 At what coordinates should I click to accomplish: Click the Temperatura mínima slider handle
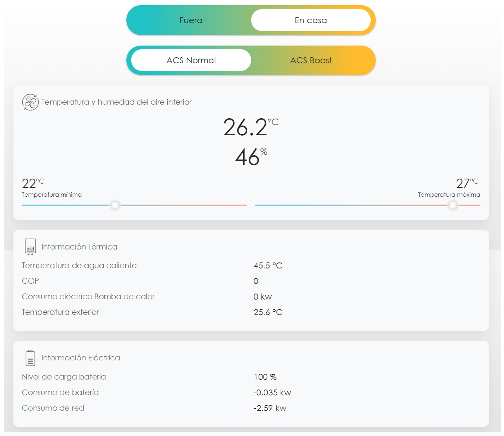115,205
